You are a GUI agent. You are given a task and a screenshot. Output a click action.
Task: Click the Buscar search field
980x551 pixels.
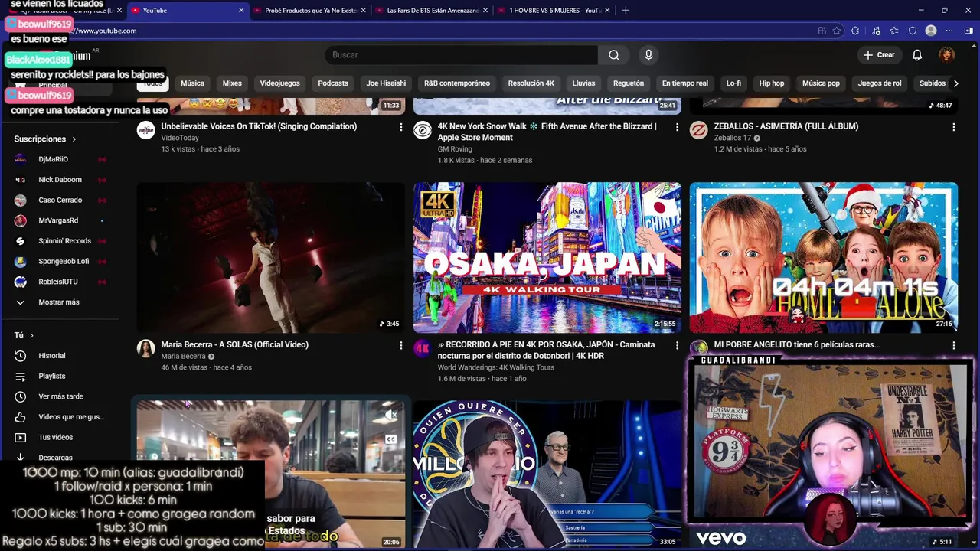[461, 55]
